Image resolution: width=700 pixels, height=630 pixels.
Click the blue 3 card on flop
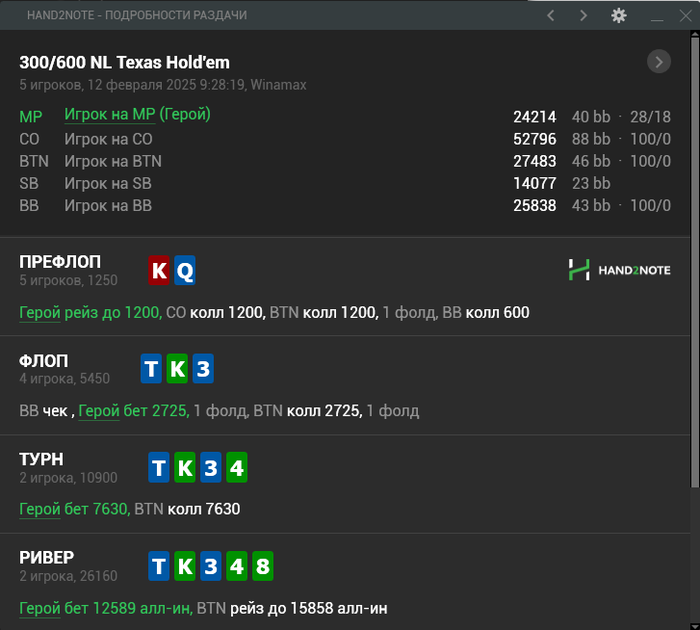pyautogui.click(x=203, y=368)
